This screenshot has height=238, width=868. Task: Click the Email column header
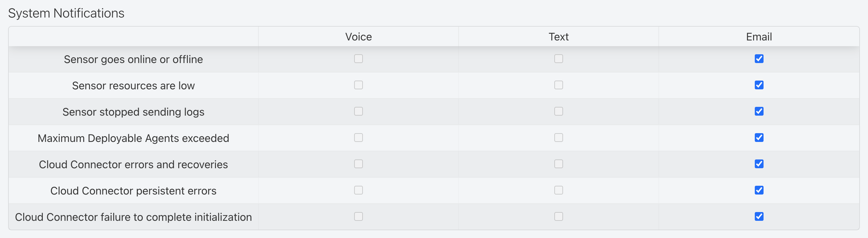(x=759, y=37)
